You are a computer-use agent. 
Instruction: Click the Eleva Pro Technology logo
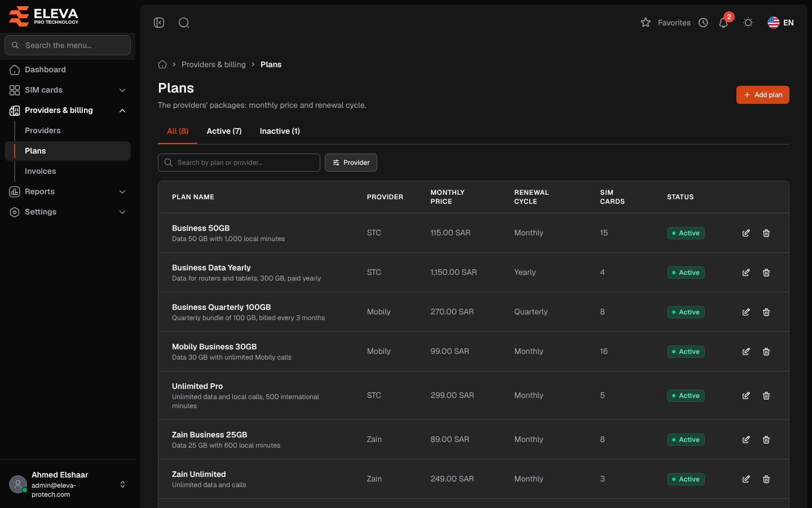click(x=44, y=16)
